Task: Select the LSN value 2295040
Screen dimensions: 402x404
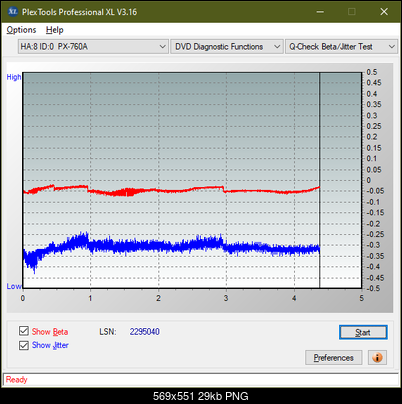Action: click(145, 332)
